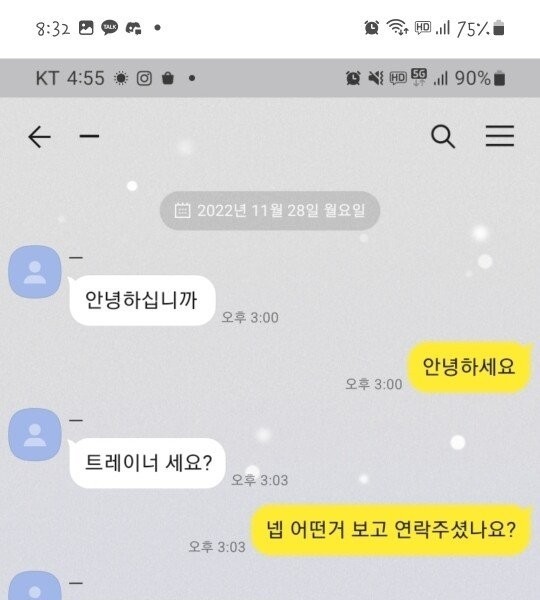This screenshot has width=540, height=600.
Task: Select the 넵 어떤거 보고 연락주셨나요? bubble
Action: point(391,530)
